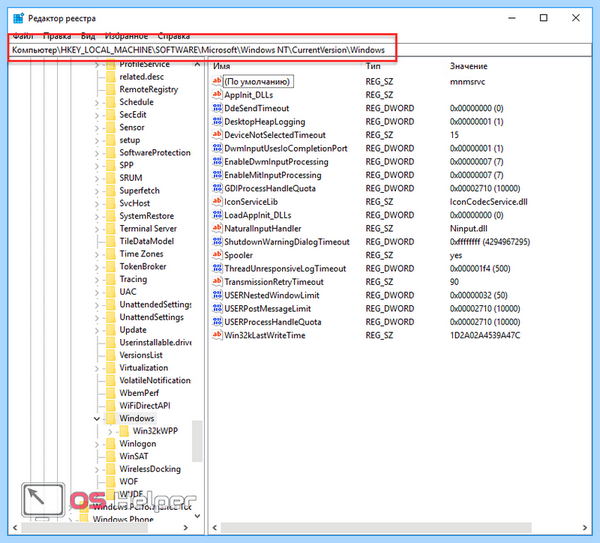Click the EnableDwmInputProcessing DWORD icon
This screenshot has width=600, height=543.
217,161
